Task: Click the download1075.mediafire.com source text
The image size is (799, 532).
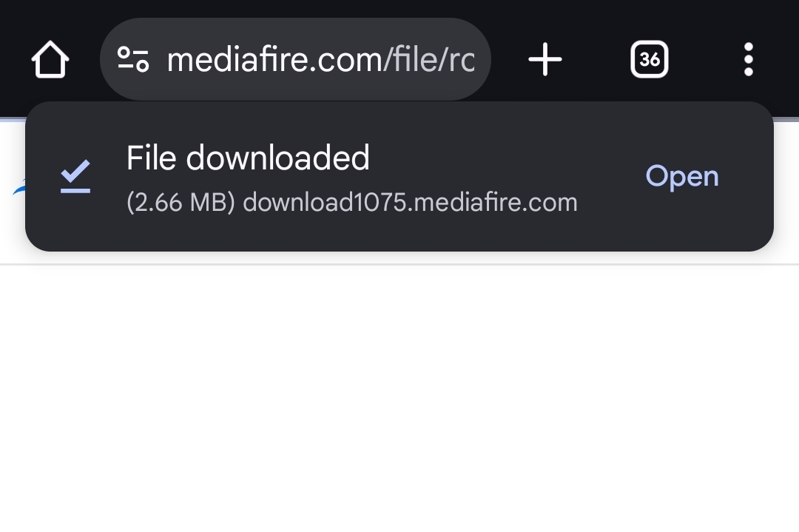Action: click(x=410, y=202)
